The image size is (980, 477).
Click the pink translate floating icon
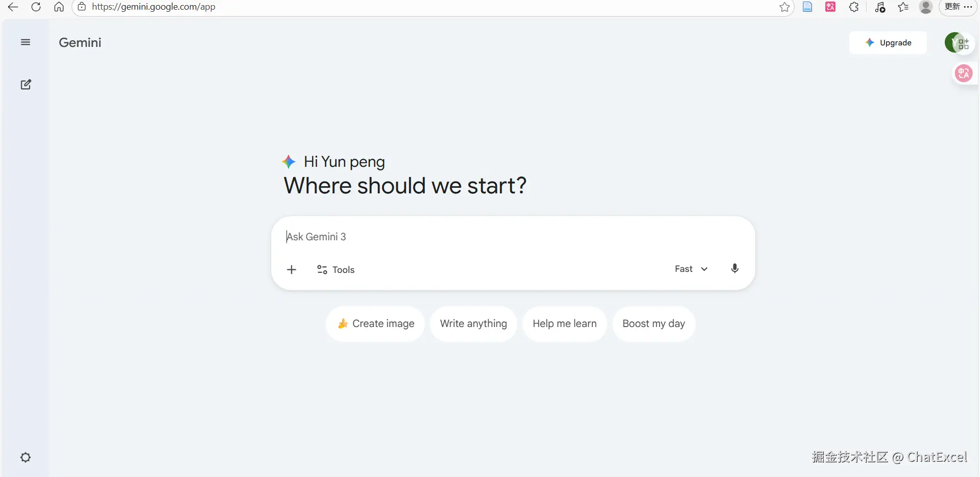coord(964,73)
